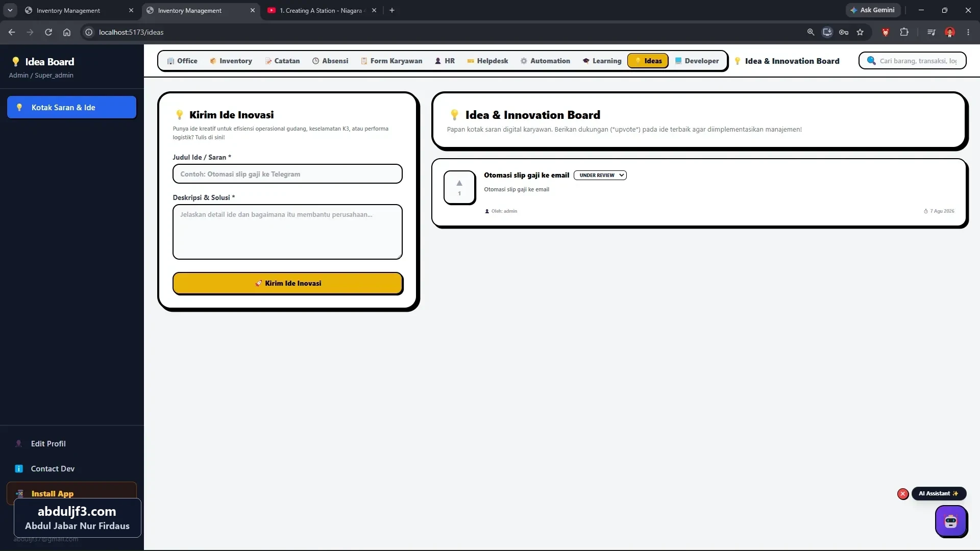The height and width of the screenshot is (551, 980).
Task: Bookmark this page with star icon
Action: pos(860,32)
